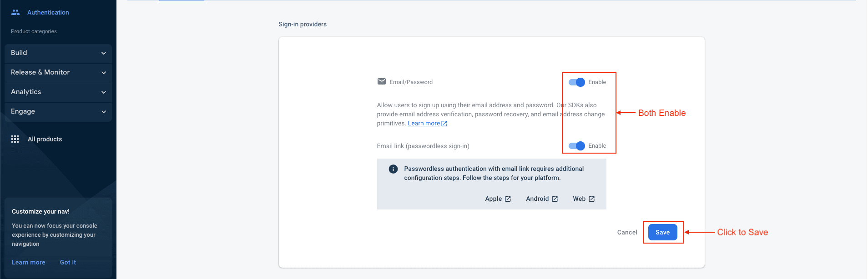
Task: Click the info icon in the passwordless notice
Action: point(394,169)
